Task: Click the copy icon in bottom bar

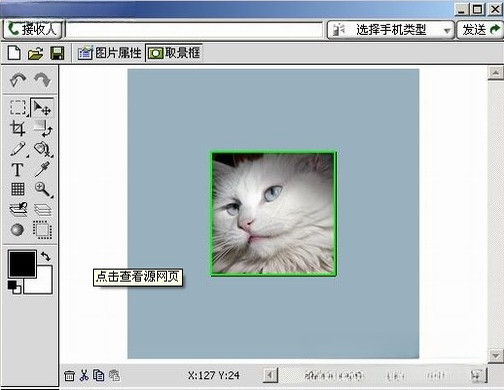Action: (x=98, y=375)
